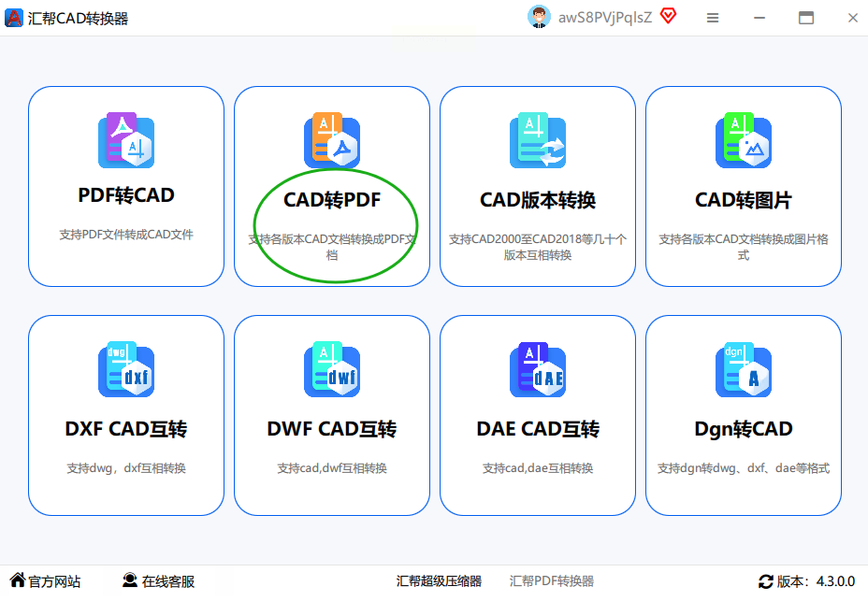Open the PDF转CAD title
The image size is (868, 601).
pos(126,195)
